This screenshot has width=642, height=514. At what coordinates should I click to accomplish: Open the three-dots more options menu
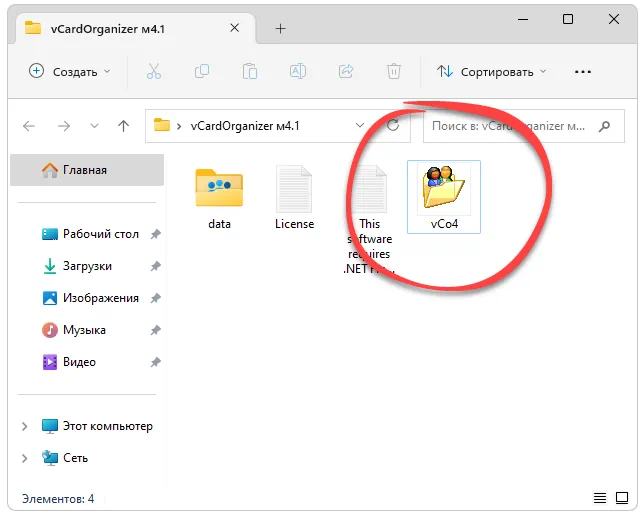583,72
